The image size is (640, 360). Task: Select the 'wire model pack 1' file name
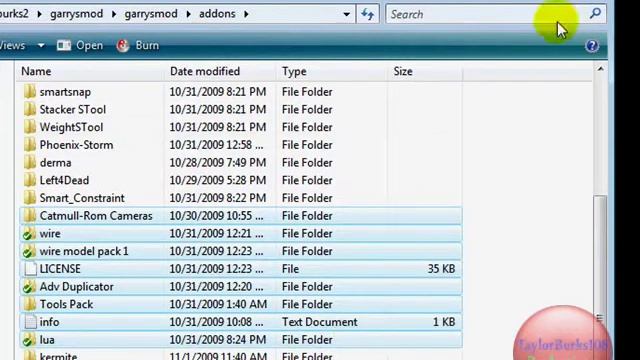pos(84,251)
